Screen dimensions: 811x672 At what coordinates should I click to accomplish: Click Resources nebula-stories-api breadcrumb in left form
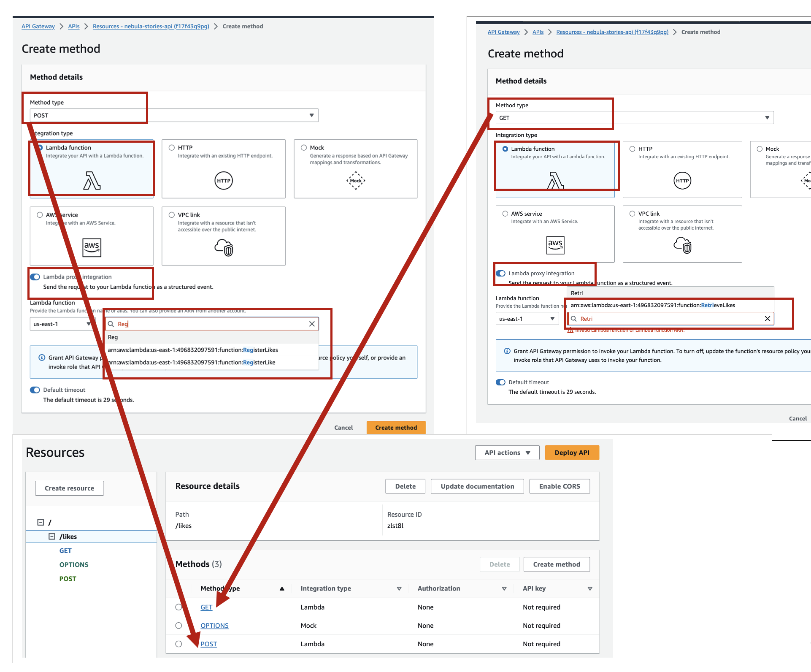point(151,26)
